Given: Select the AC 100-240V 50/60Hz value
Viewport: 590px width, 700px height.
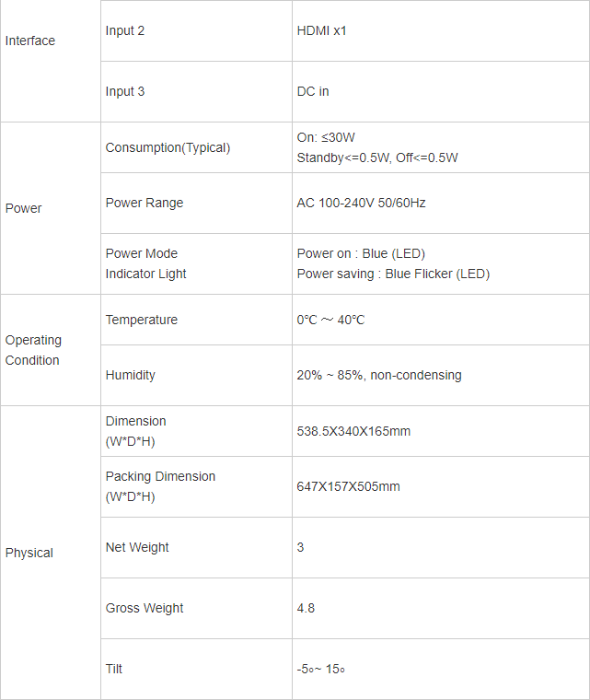Looking at the screenshot, I should coord(361,203).
